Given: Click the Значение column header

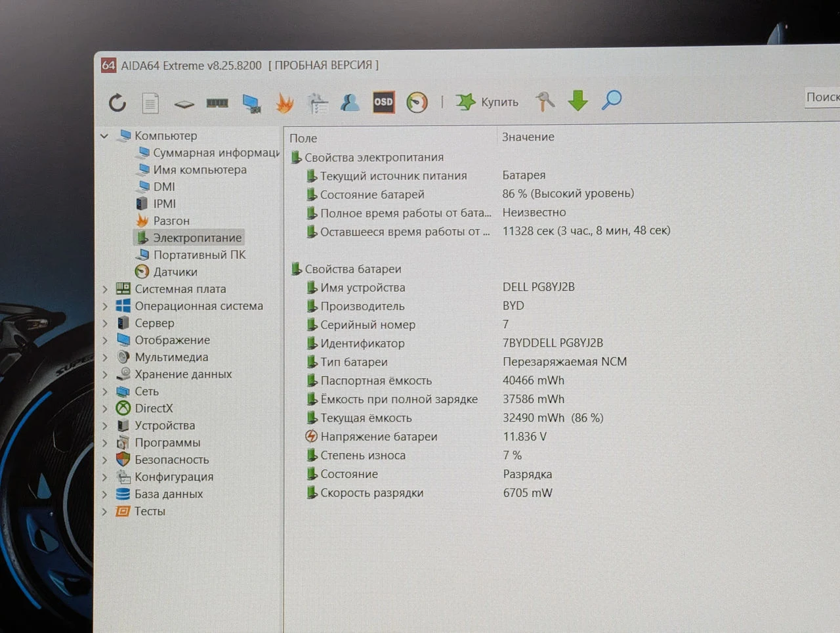Looking at the screenshot, I should 528,137.
